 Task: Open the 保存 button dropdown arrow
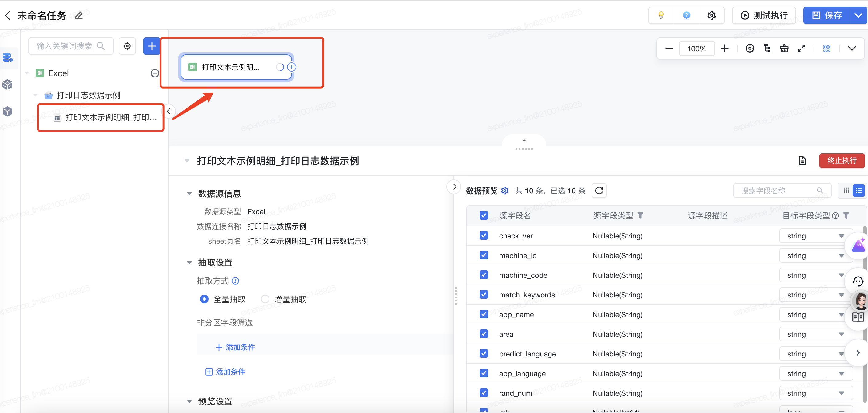pyautogui.click(x=858, y=15)
